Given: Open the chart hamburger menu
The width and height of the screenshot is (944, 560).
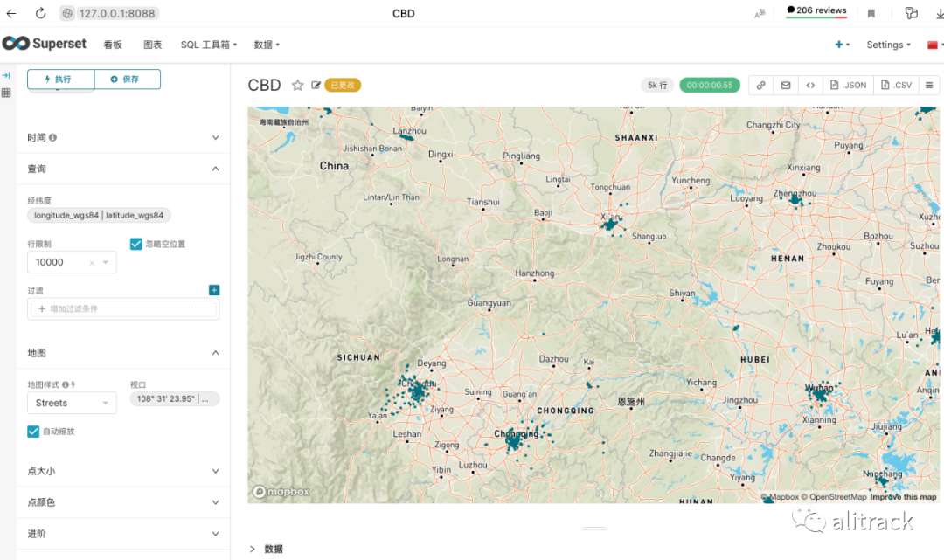Looking at the screenshot, I should tap(928, 86).
